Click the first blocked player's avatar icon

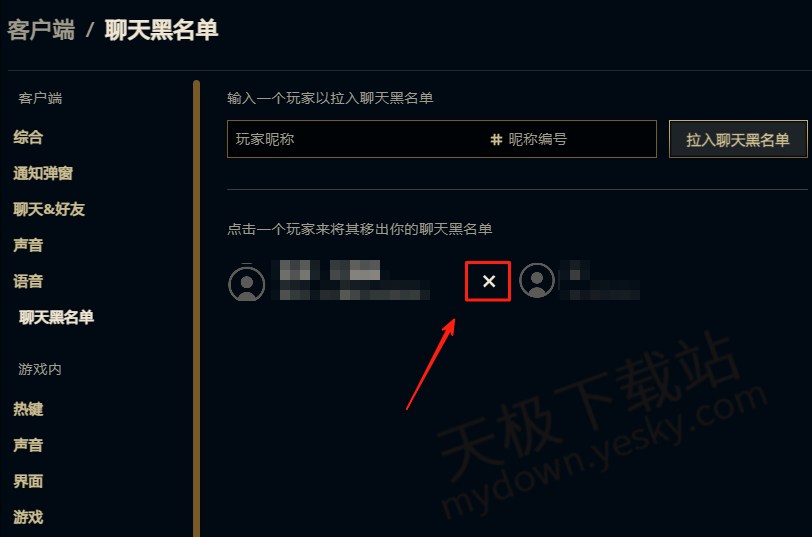coord(246,283)
